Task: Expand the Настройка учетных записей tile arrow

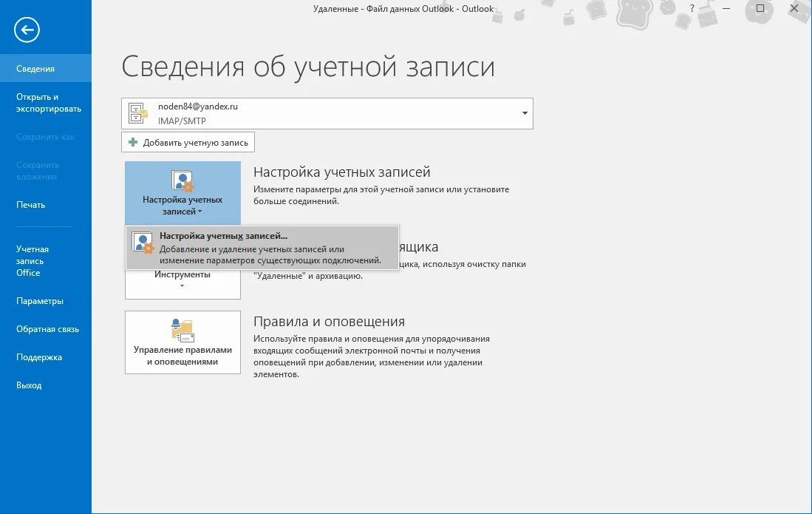Action: click(200, 212)
